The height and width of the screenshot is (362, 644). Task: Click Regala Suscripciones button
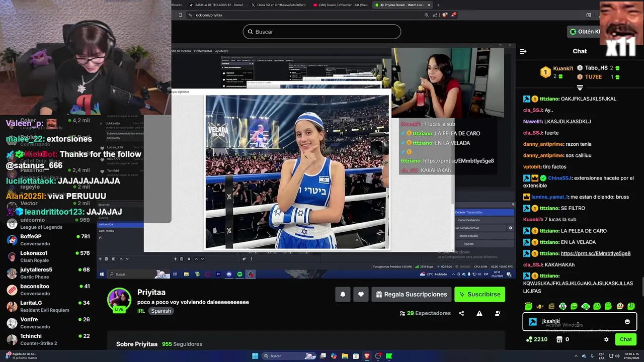411,294
